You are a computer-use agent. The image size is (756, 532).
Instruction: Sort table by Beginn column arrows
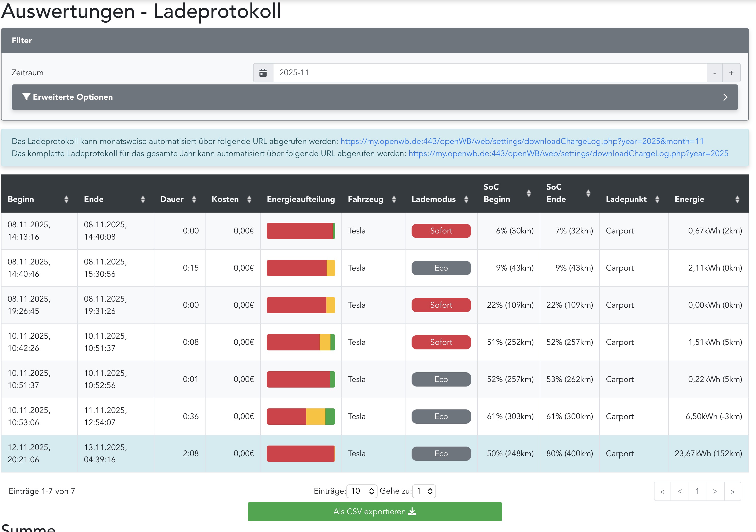(x=66, y=199)
